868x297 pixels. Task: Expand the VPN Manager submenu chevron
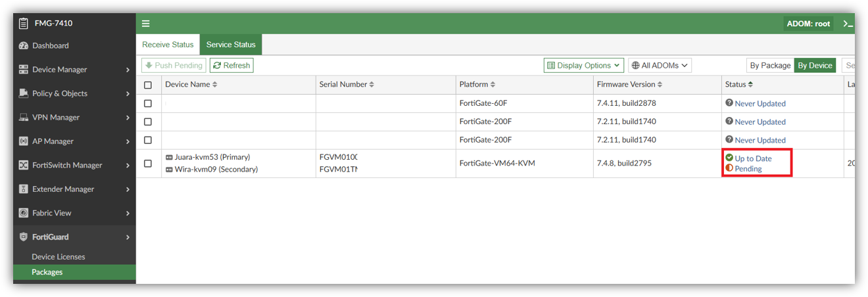point(128,118)
